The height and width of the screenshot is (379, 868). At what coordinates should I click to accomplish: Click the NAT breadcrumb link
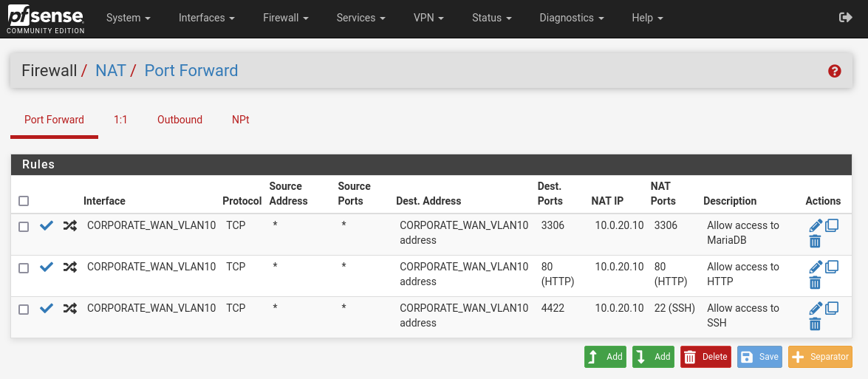coord(111,71)
